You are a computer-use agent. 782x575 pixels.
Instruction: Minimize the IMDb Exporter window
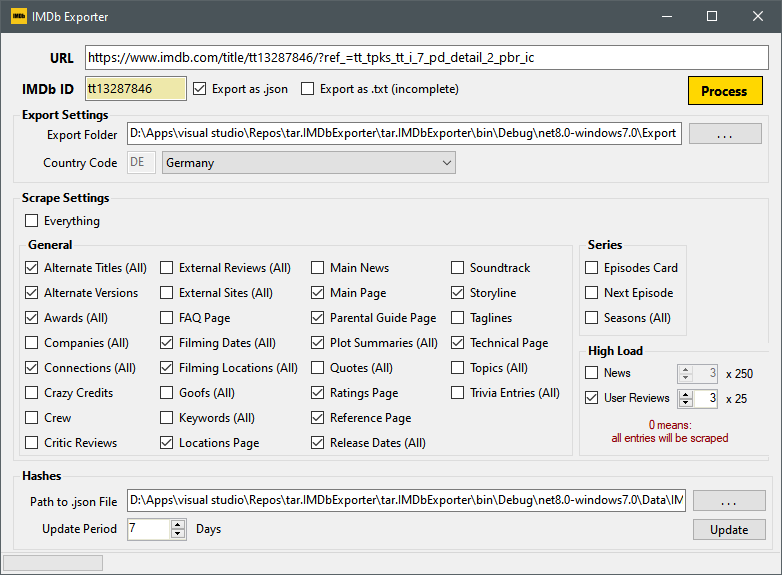(x=667, y=16)
